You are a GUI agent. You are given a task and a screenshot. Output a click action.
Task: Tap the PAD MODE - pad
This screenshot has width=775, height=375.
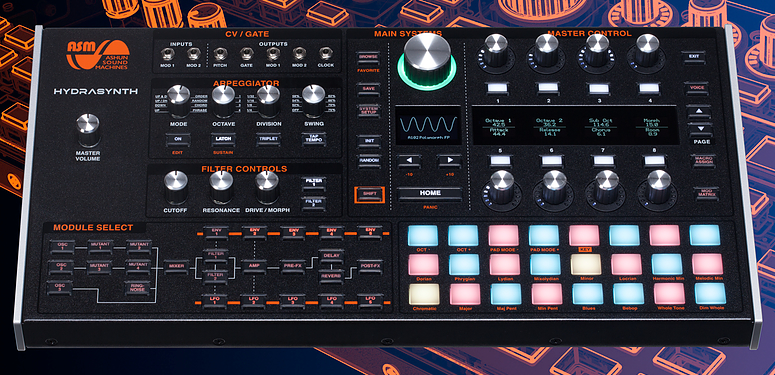point(504,236)
